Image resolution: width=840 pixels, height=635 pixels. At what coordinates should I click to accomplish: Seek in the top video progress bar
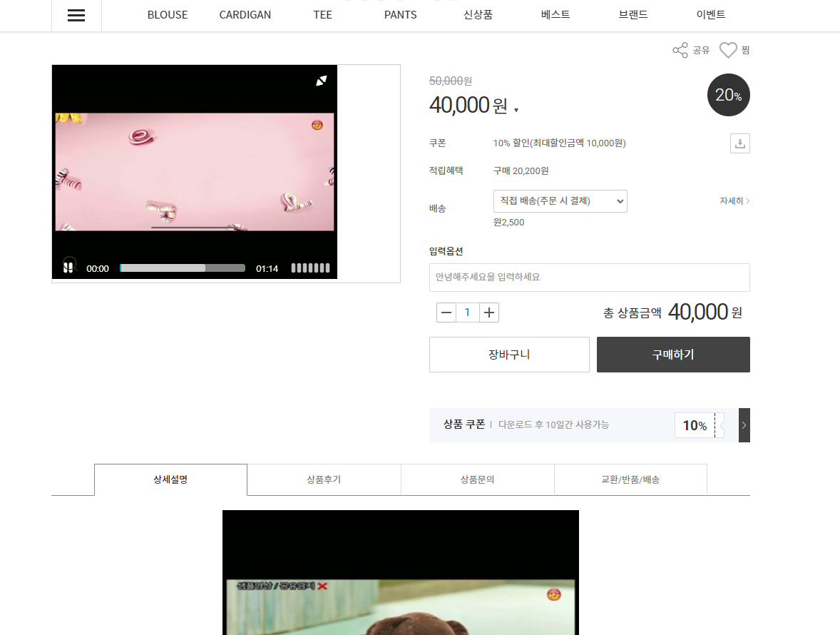click(183, 268)
